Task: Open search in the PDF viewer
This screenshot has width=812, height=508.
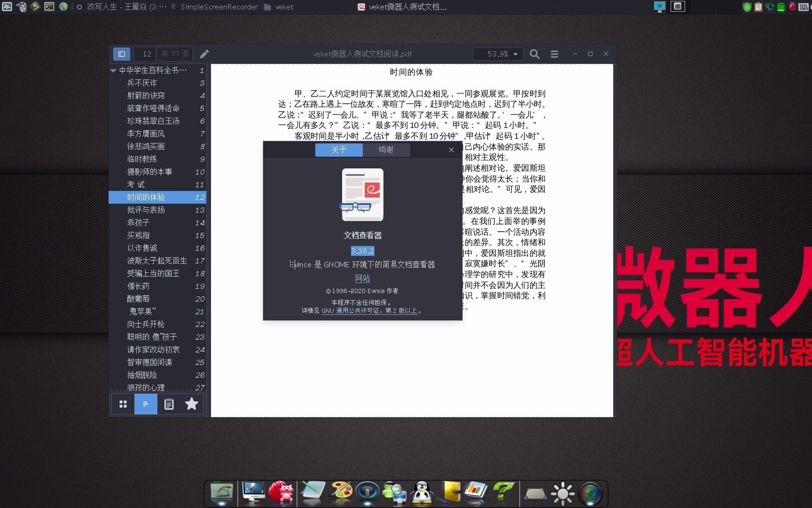Action: point(534,54)
